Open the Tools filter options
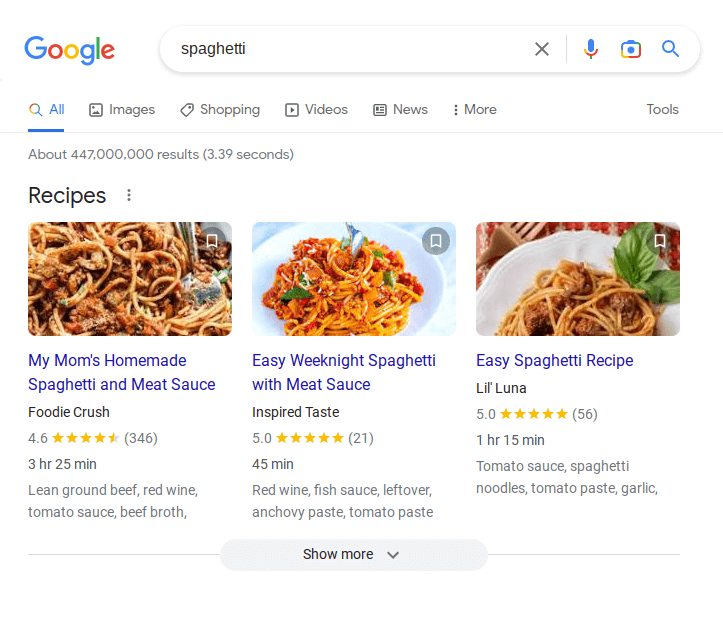The image size is (723, 619). click(662, 109)
